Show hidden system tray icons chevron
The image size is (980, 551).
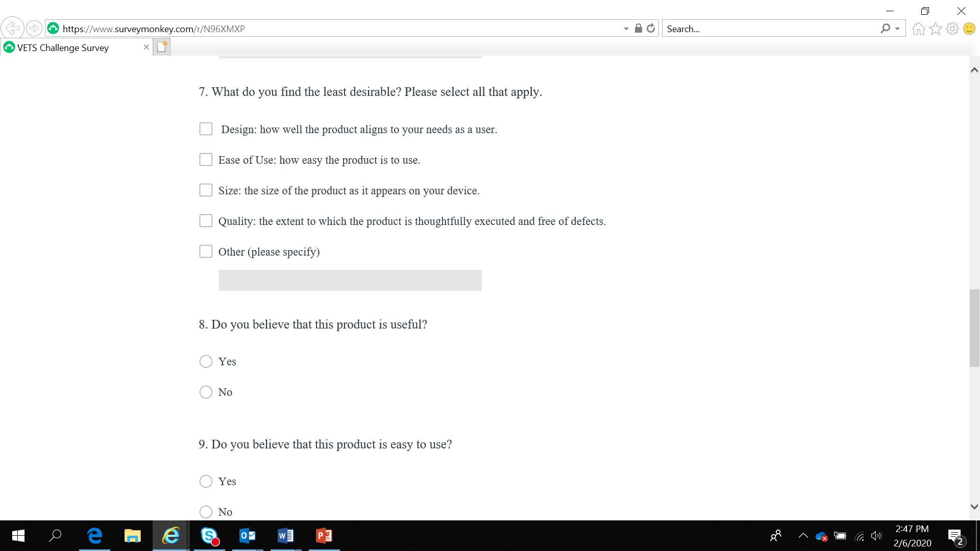point(803,536)
